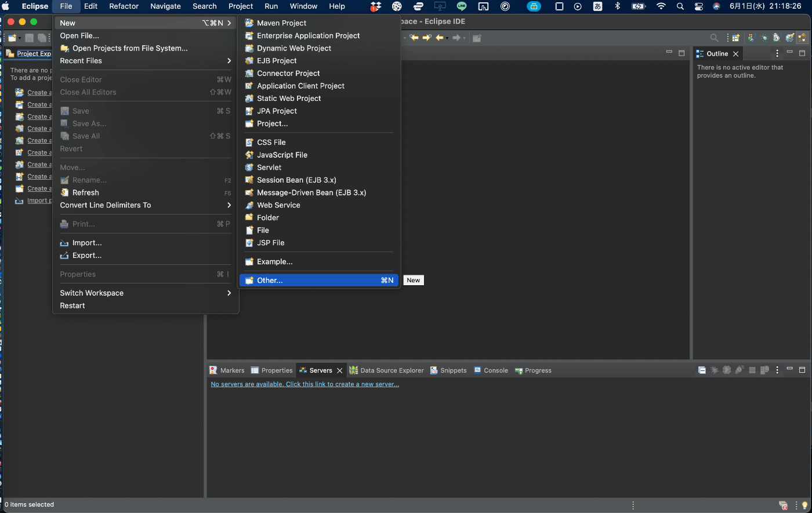Click the JavaScript File icon
The image size is (812, 513).
(x=249, y=155)
